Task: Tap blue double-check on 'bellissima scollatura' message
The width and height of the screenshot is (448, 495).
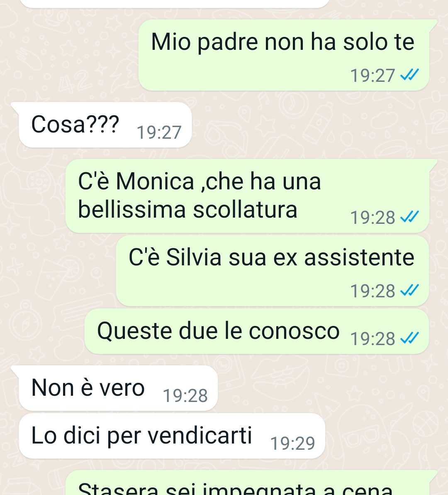Action: pos(409,217)
